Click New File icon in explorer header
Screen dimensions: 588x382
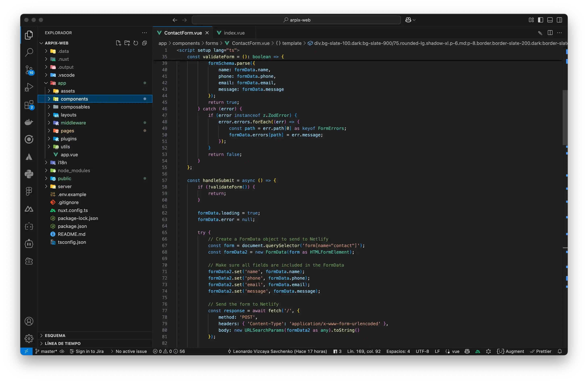point(118,43)
